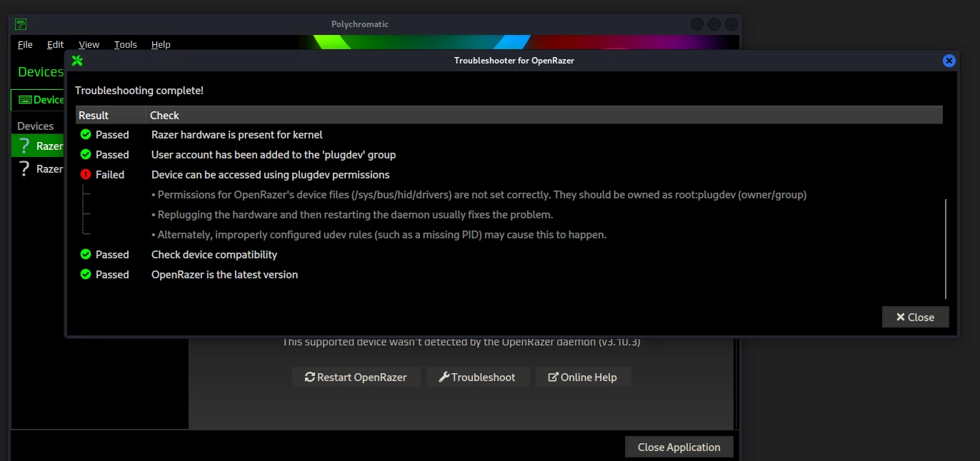Click green check icon for Razer hardware row
Image resolution: width=980 pixels, height=461 pixels.
pos(86,134)
